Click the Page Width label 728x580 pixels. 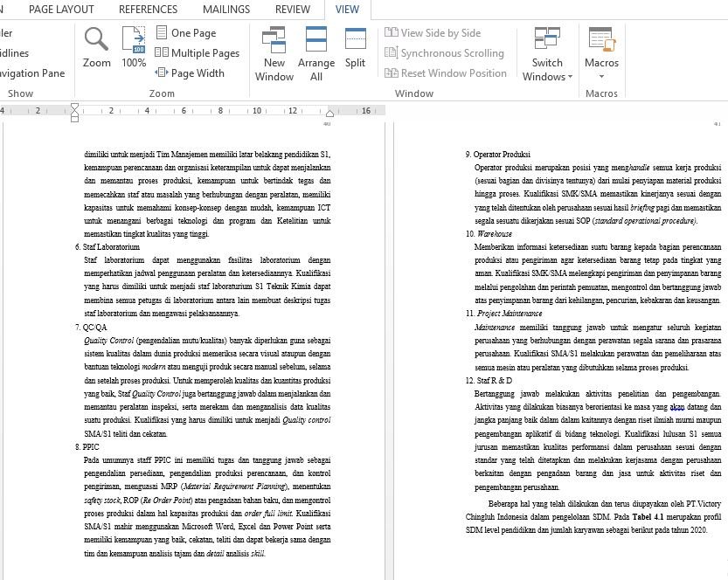pyautogui.click(x=198, y=72)
